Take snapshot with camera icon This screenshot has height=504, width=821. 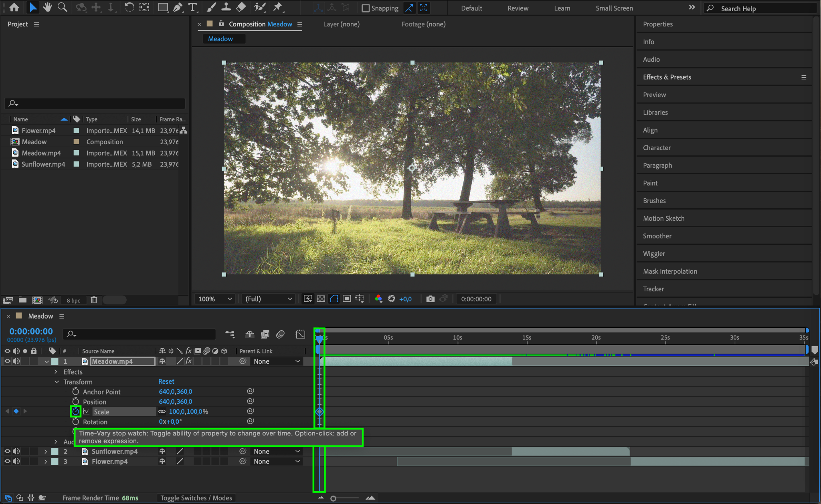point(430,299)
